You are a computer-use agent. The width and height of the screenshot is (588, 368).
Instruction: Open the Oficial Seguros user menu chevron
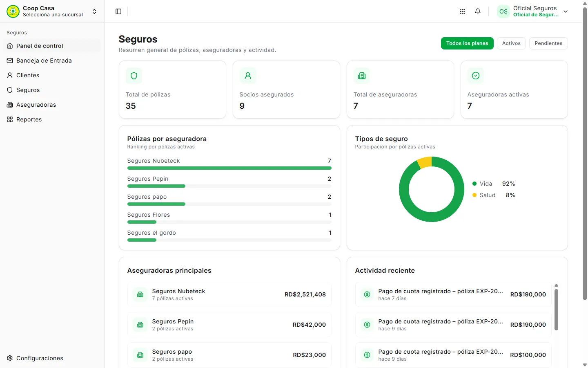coord(566,11)
